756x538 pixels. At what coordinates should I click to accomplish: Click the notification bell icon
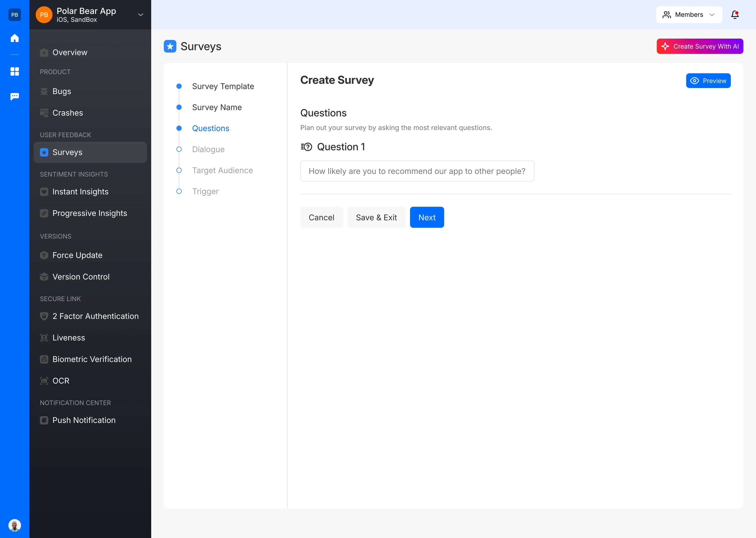coord(735,14)
